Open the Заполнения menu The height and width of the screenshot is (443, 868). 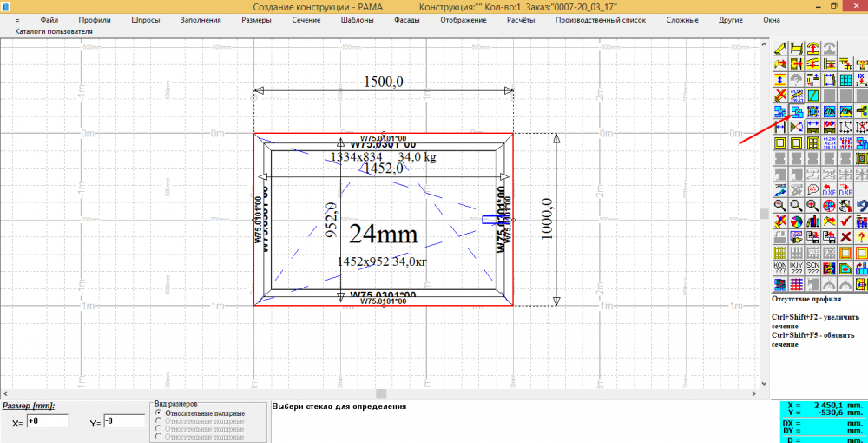pos(201,20)
